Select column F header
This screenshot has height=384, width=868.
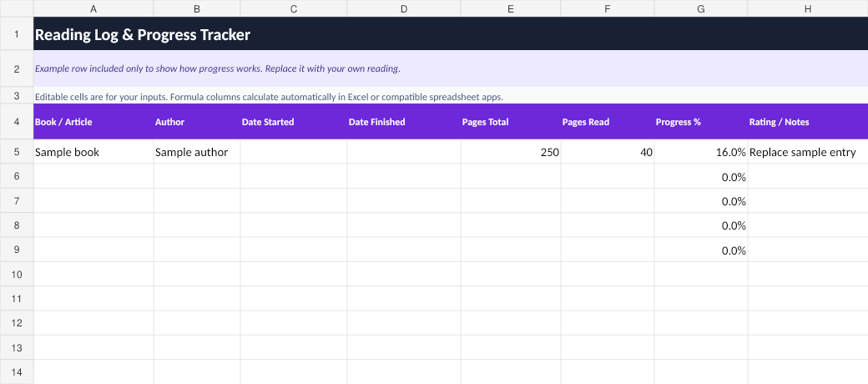608,8
